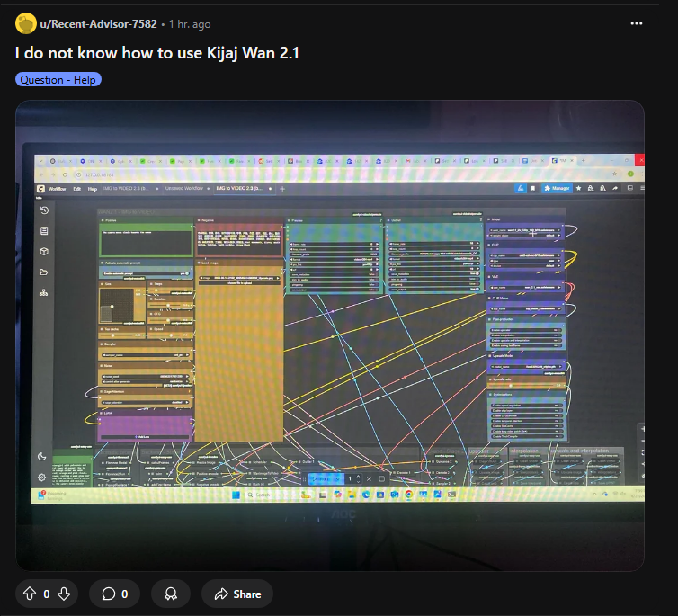Downvote the Reddit post
Image resolution: width=678 pixels, height=616 pixels.
coord(64,594)
